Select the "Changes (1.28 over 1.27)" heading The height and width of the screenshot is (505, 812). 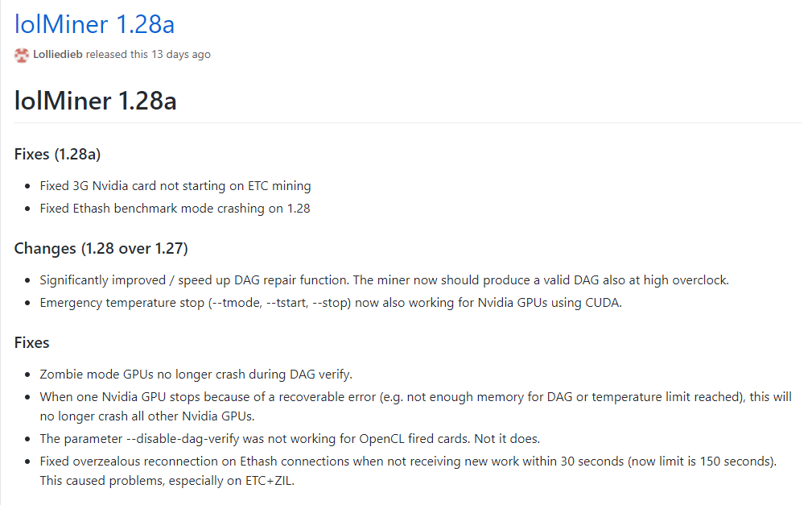[101, 248]
